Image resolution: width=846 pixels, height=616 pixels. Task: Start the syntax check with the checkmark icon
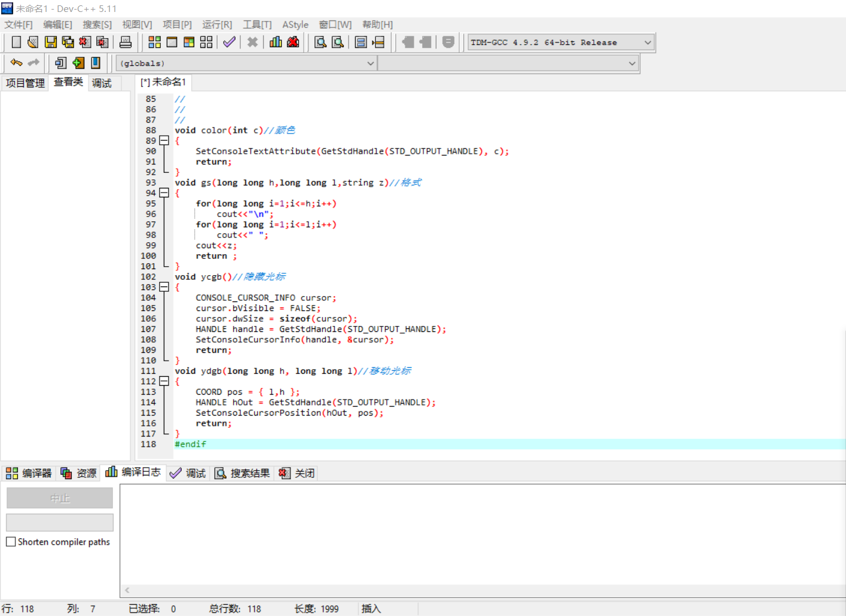tap(229, 42)
